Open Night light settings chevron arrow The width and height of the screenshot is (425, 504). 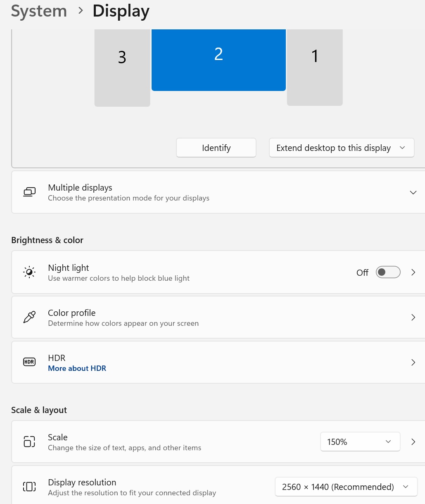click(413, 272)
